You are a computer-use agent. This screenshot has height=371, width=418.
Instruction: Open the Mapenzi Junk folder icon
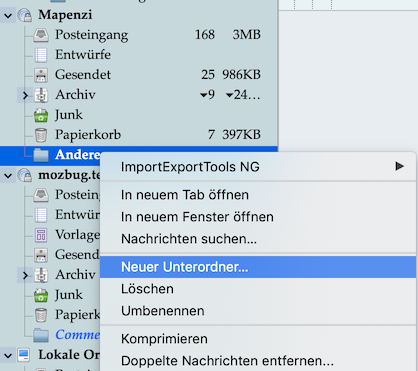[41, 115]
